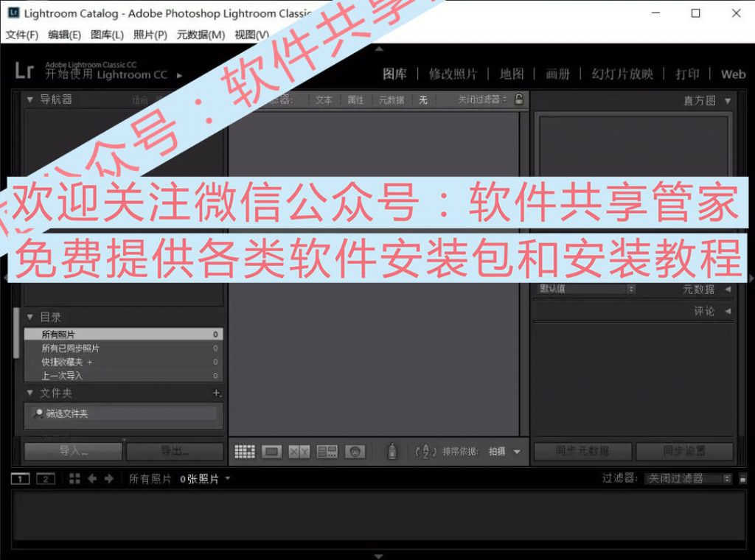Collapse the 导航器 panel
The width and height of the screenshot is (755, 560).
tap(29, 99)
